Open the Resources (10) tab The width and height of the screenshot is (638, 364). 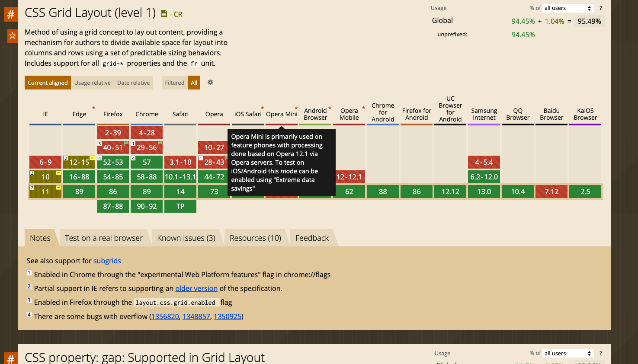click(255, 238)
